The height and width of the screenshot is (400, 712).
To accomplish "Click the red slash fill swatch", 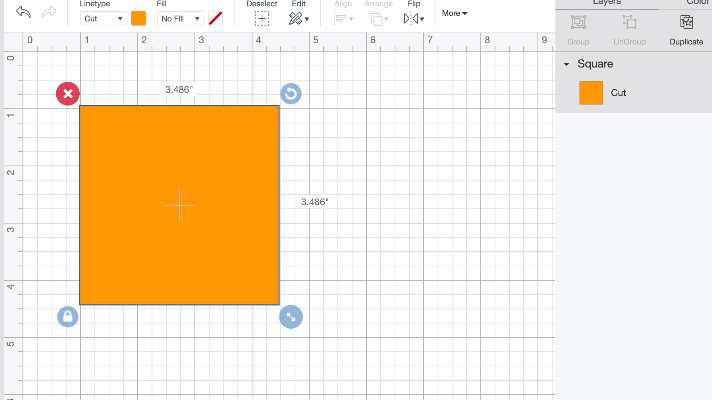I will [x=216, y=18].
